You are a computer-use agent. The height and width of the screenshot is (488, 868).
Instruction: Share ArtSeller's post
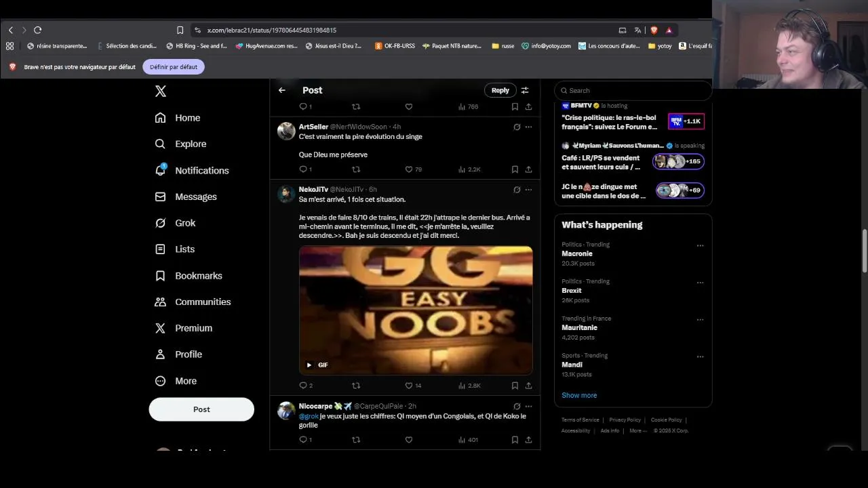pyautogui.click(x=528, y=169)
